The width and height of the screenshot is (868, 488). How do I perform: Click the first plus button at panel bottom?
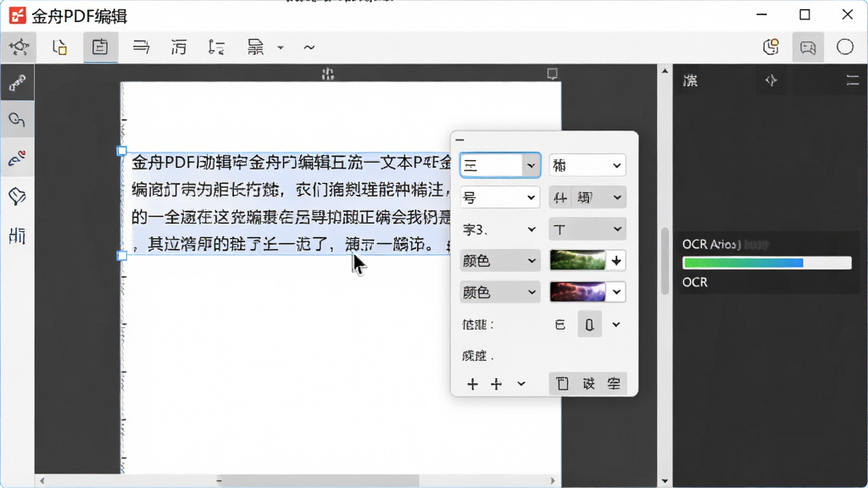[x=472, y=384]
